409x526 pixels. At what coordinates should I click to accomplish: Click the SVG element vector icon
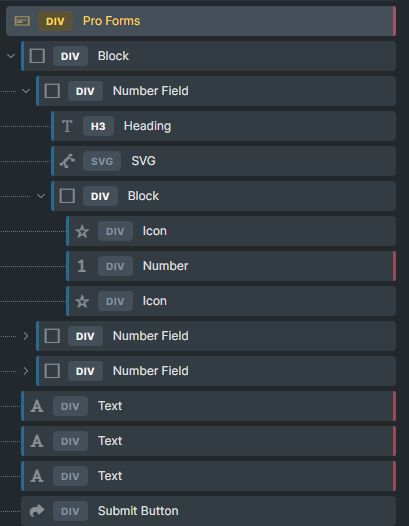(67, 161)
